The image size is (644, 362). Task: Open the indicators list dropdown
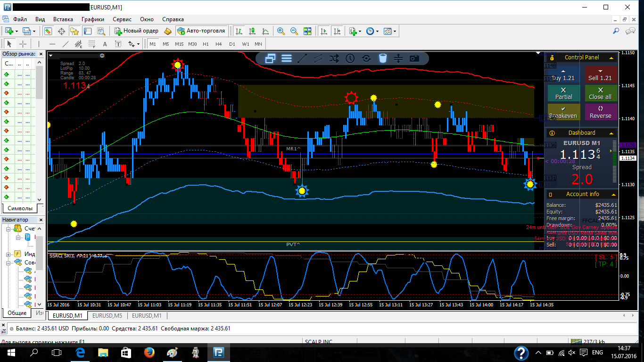(355, 31)
